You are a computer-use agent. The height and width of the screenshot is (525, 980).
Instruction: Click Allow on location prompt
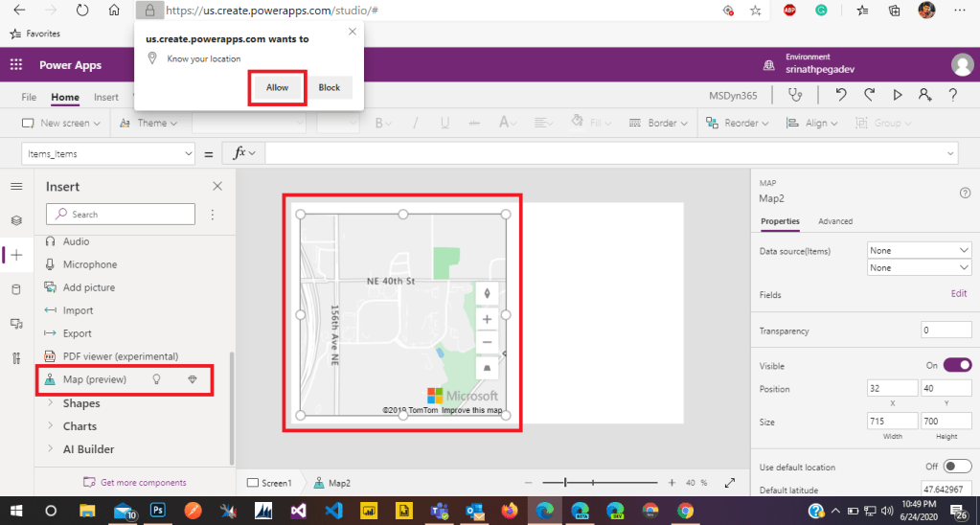coord(277,87)
